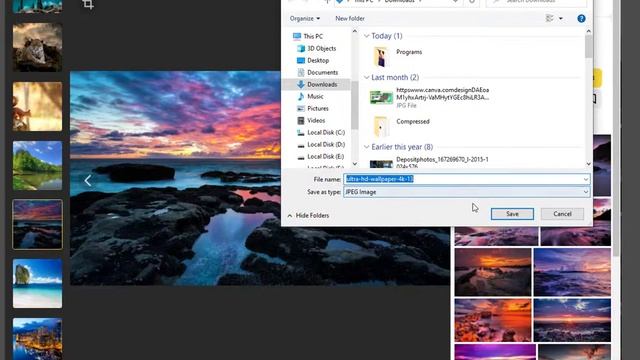Open the night city lights thumbnail
Viewport: 640px width, 360px height.
(38, 339)
